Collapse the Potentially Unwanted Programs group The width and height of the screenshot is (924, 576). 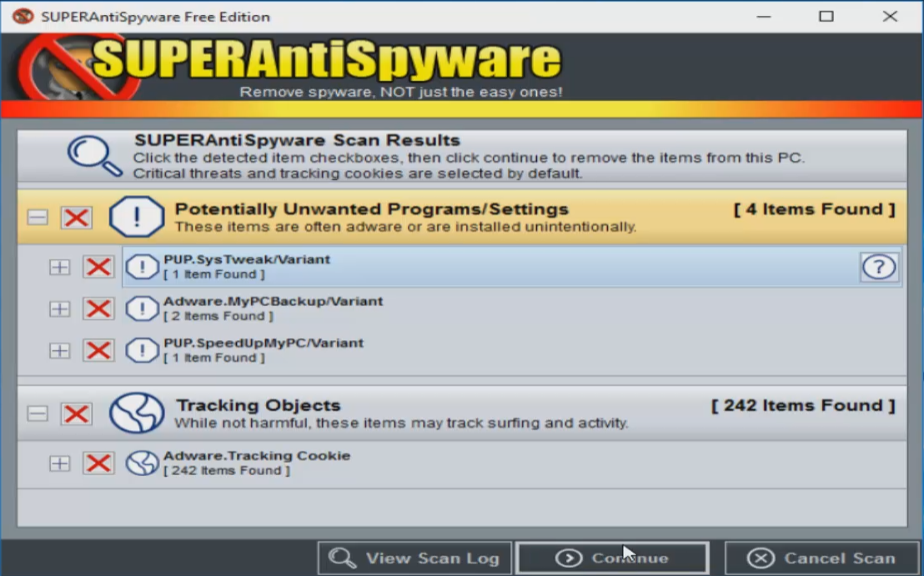point(38,218)
